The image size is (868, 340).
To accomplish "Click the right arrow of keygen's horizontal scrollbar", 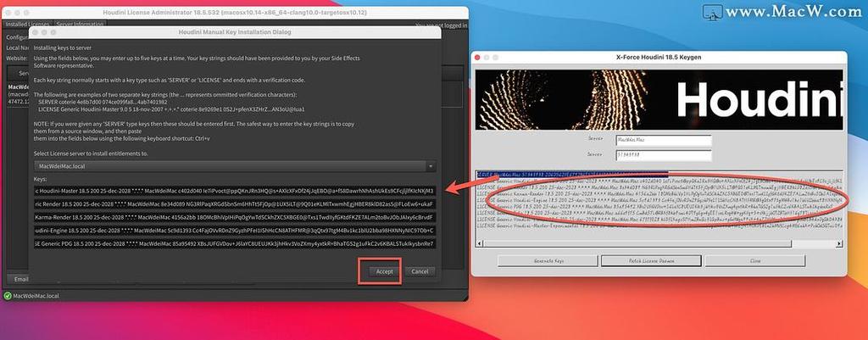I will pos(840,243).
